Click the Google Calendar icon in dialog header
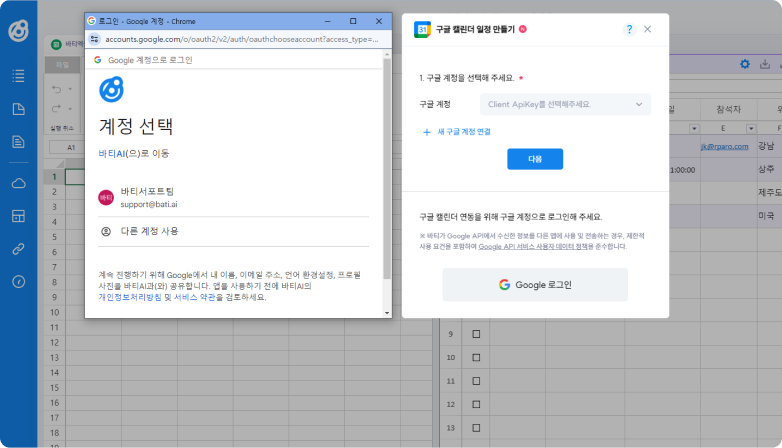The width and height of the screenshot is (782, 448). click(x=422, y=29)
